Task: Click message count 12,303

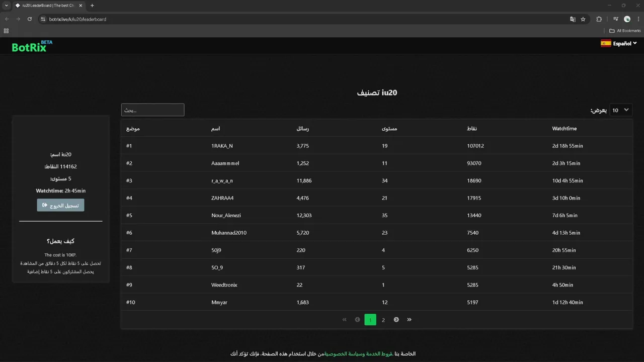Action: click(304, 215)
